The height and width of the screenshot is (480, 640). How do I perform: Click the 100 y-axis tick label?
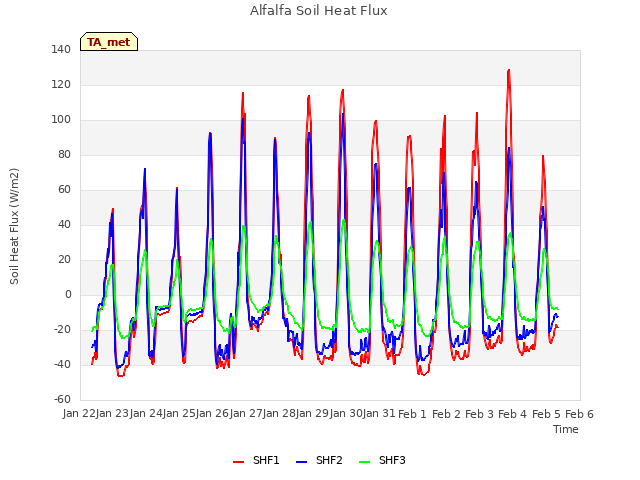tap(61, 120)
